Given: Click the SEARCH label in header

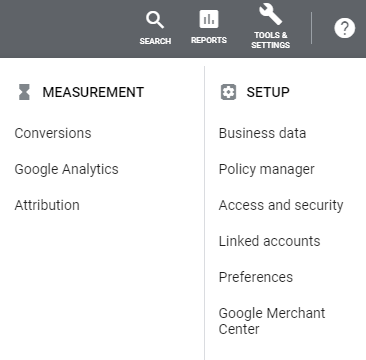Looking at the screenshot, I should [155, 41].
